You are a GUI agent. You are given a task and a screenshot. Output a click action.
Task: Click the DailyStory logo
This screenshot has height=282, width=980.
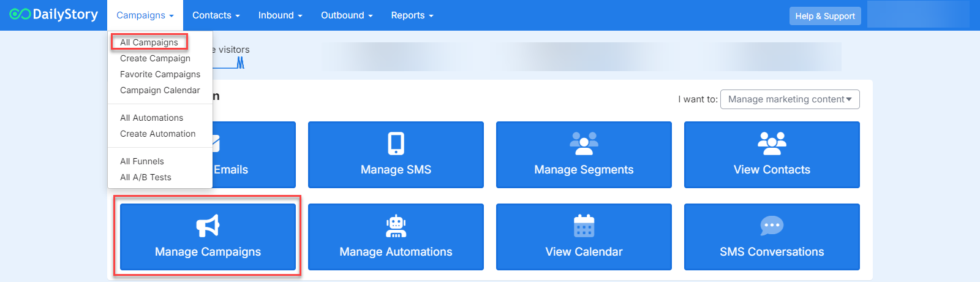pos(54,15)
